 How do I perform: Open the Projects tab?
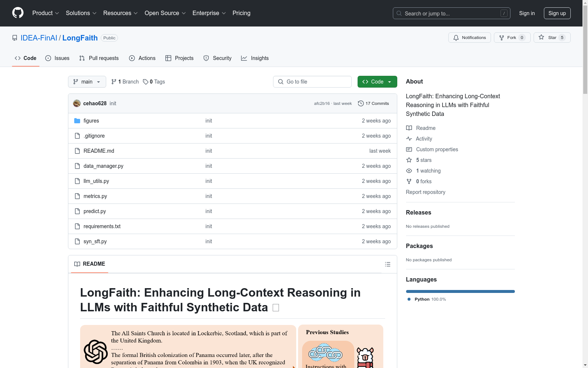point(179,58)
